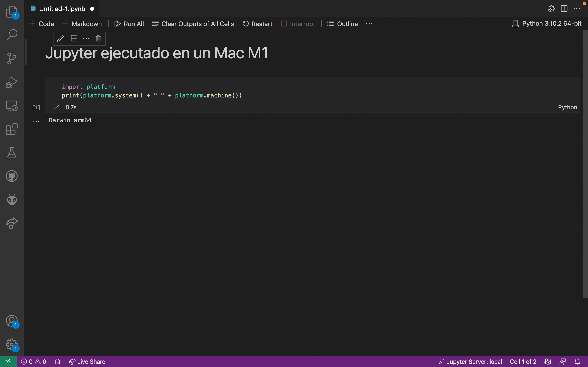The width and height of the screenshot is (588, 367).
Task: Open the Search view icon
Action: click(x=11, y=35)
